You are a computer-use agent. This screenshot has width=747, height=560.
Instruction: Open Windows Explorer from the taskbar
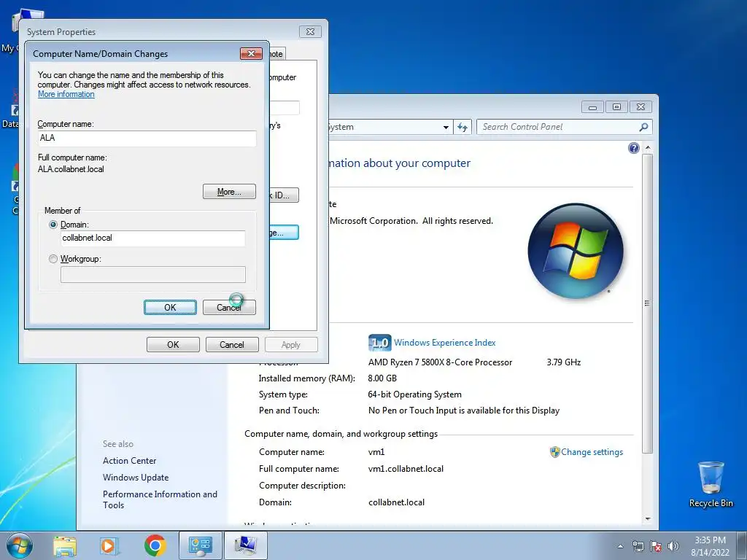click(x=65, y=545)
